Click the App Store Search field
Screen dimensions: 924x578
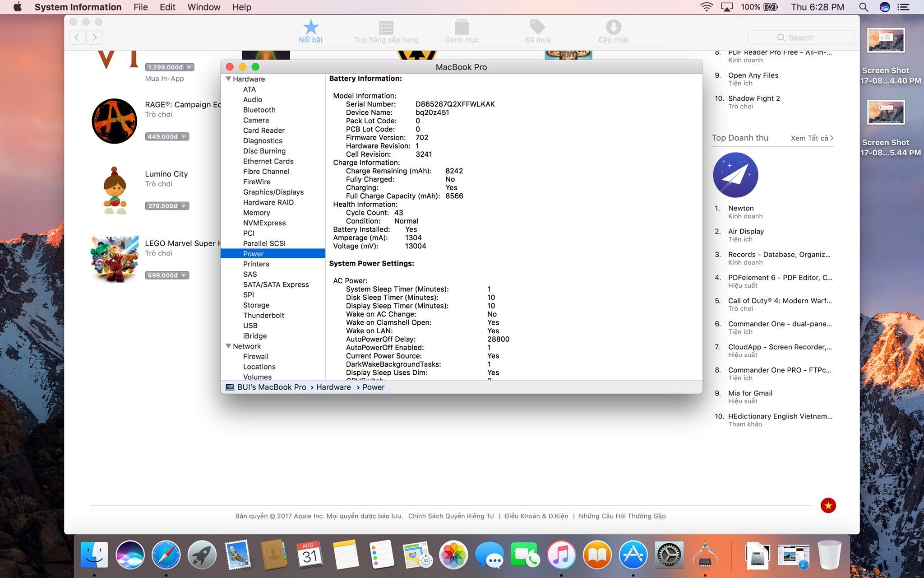(x=801, y=37)
